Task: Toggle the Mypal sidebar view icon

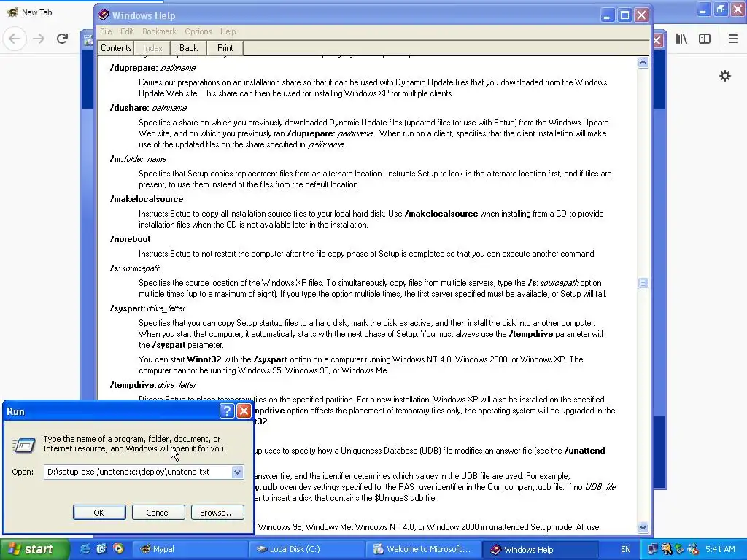Action: [x=705, y=39]
